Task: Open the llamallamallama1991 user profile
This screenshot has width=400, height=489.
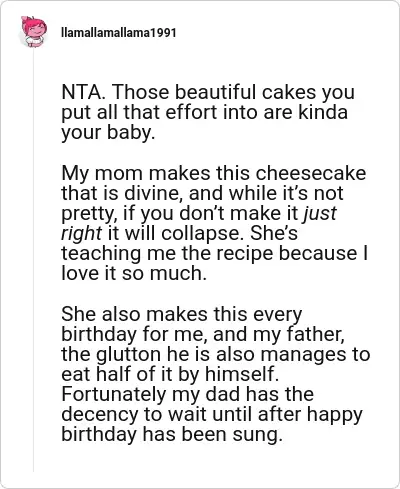Action: pos(119,33)
